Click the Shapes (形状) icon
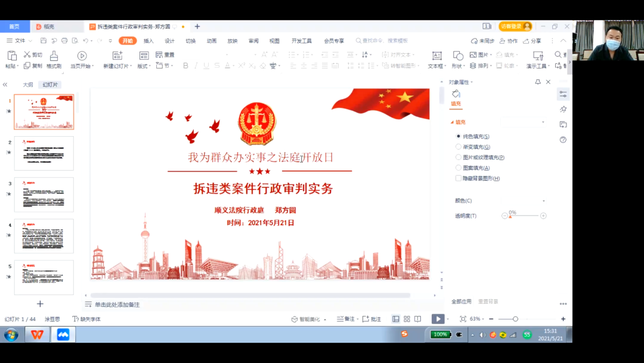Viewport: 644px width, 363px height. click(457, 56)
